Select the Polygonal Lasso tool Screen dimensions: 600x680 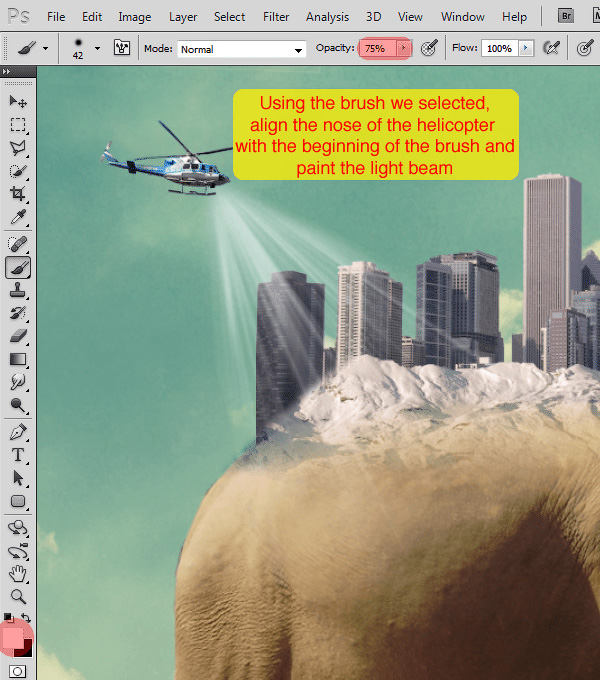click(x=18, y=148)
